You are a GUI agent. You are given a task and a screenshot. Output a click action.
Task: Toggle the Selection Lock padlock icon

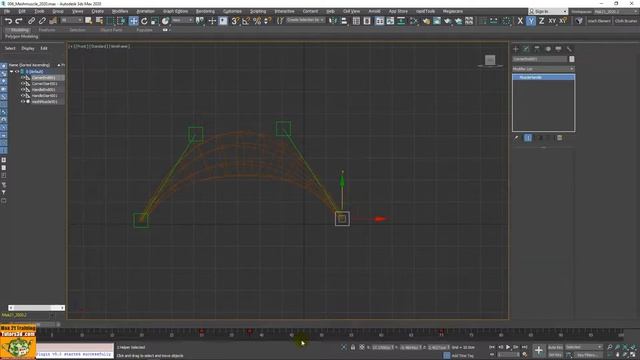pos(353,347)
